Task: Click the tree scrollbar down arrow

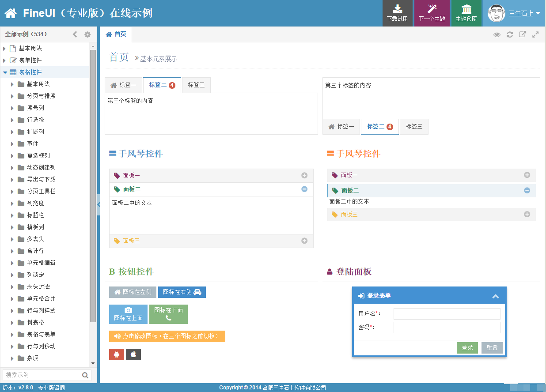Action: 93,363
